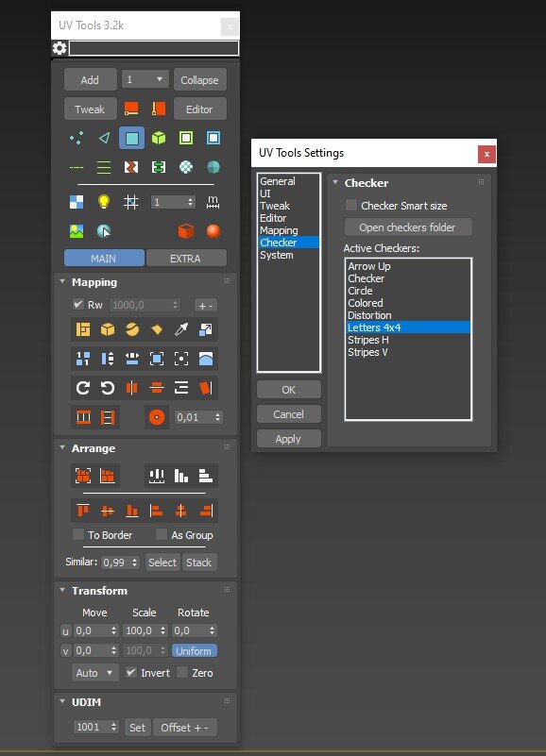Click yellow flatten layout mapping icon

pos(83,329)
